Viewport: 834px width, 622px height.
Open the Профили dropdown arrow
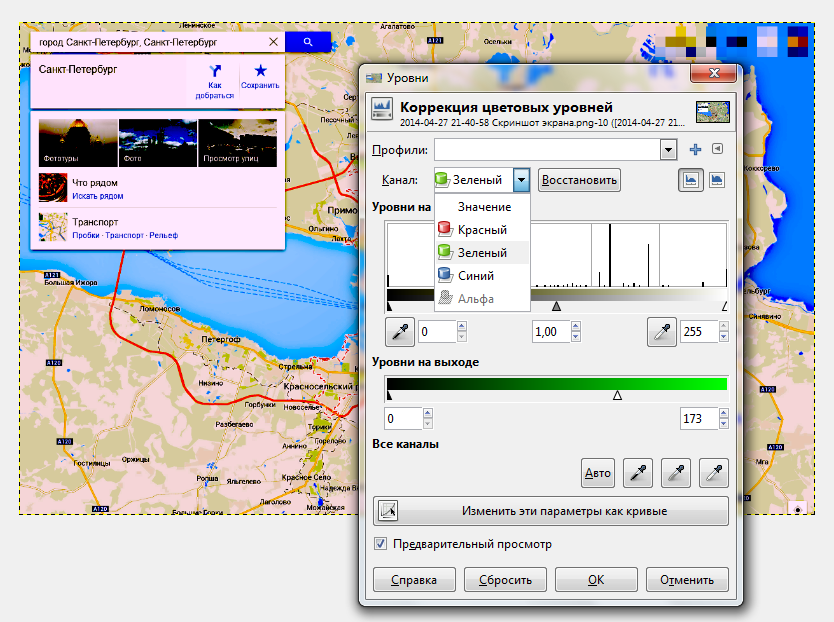(668, 150)
